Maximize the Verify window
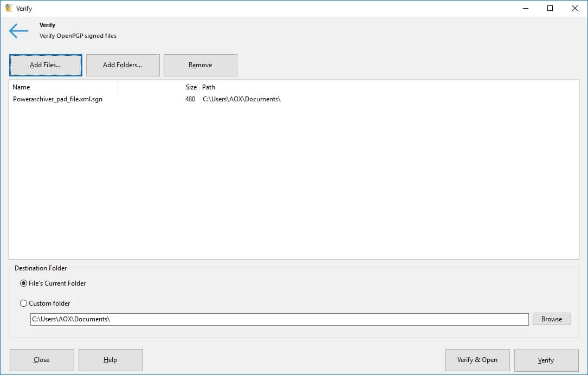 [x=550, y=8]
